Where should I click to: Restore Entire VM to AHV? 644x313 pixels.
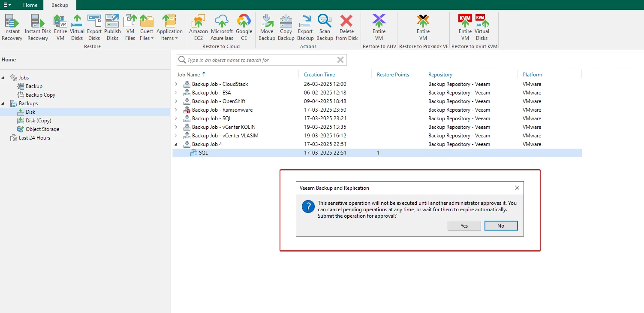[x=379, y=27]
